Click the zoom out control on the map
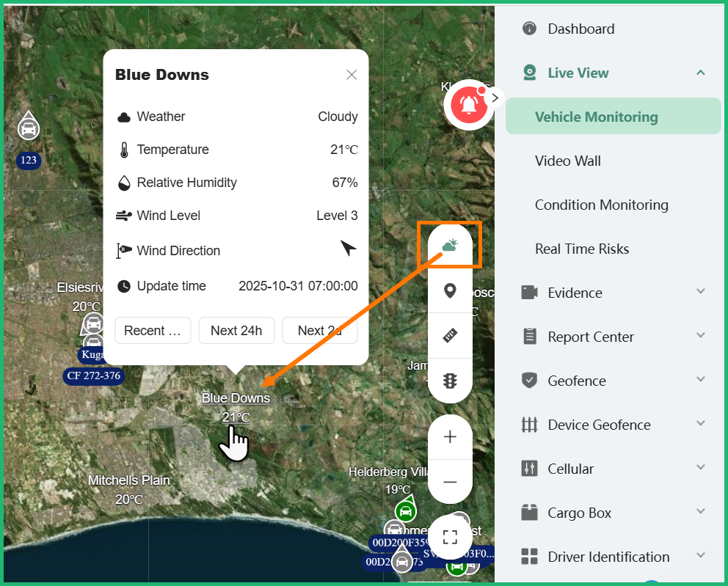Image resolution: width=728 pixels, height=586 pixels. pos(450,482)
